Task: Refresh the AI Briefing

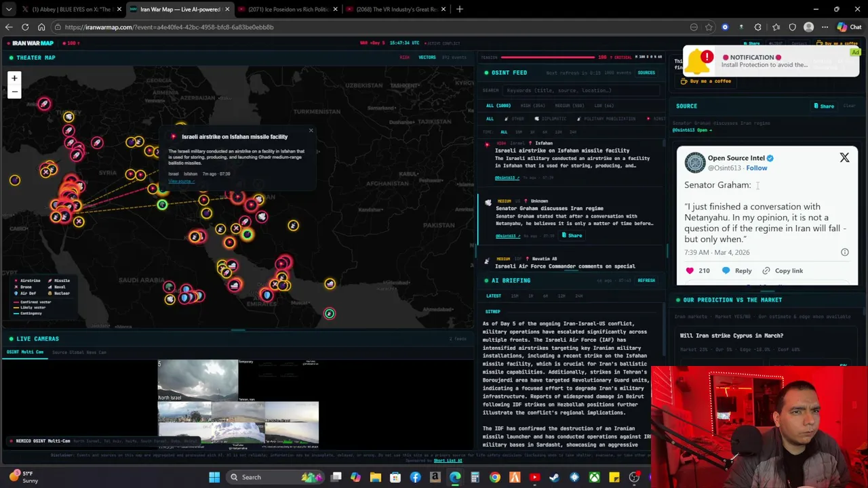Action: click(x=646, y=281)
